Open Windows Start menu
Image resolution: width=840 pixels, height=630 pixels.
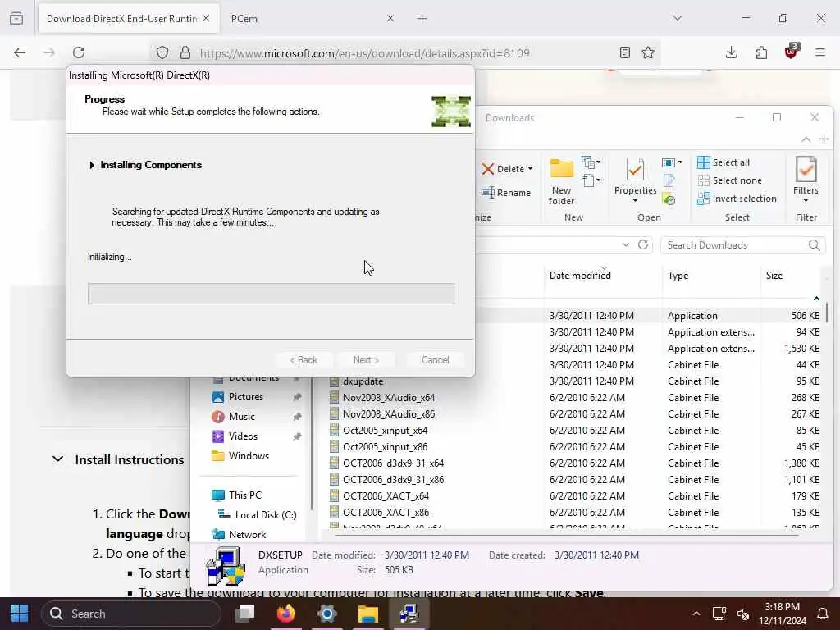pyautogui.click(x=20, y=614)
